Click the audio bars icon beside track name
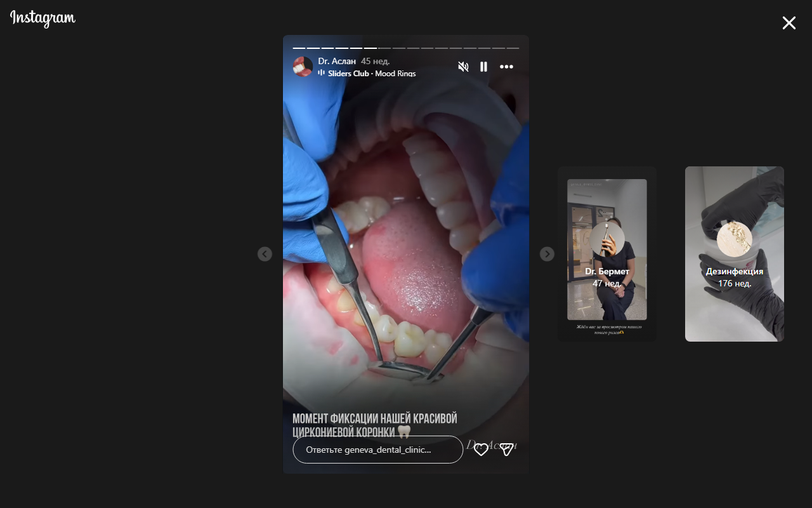Viewport: 812px width, 508px height. 322,73
